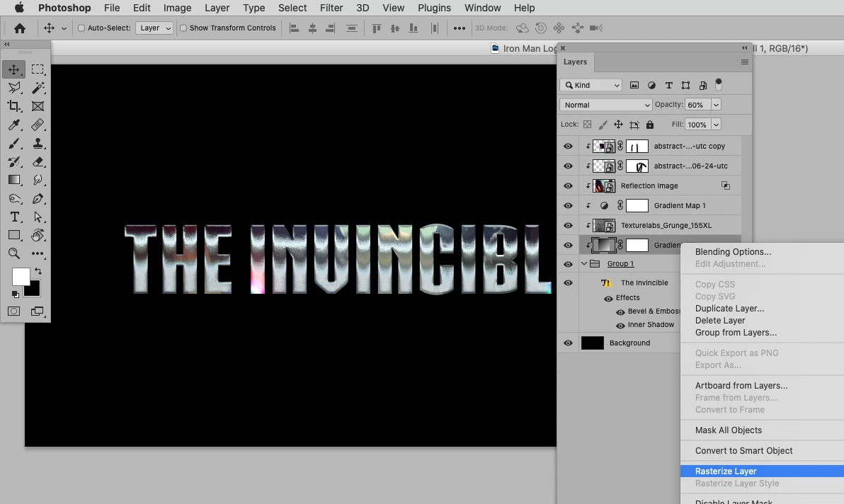Click the foreground color swatch
This screenshot has width=844, height=504.
click(21, 277)
